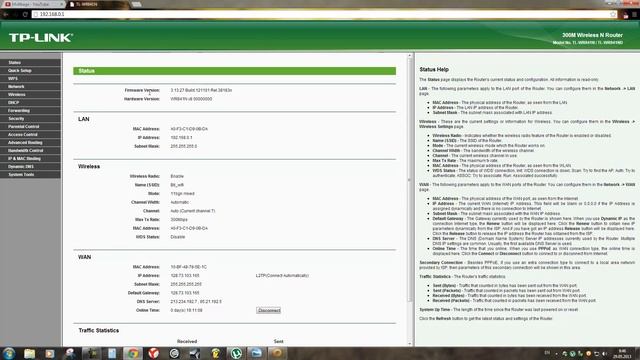Screen dimensions: 640x360
Task: Open Parental Control in the sidebar
Action: point(31,127)
